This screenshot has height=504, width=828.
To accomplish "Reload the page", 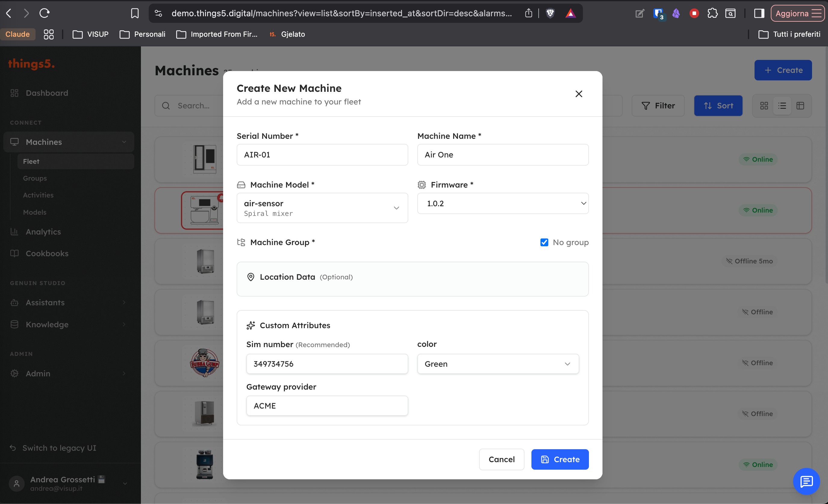I will [44, 13].
